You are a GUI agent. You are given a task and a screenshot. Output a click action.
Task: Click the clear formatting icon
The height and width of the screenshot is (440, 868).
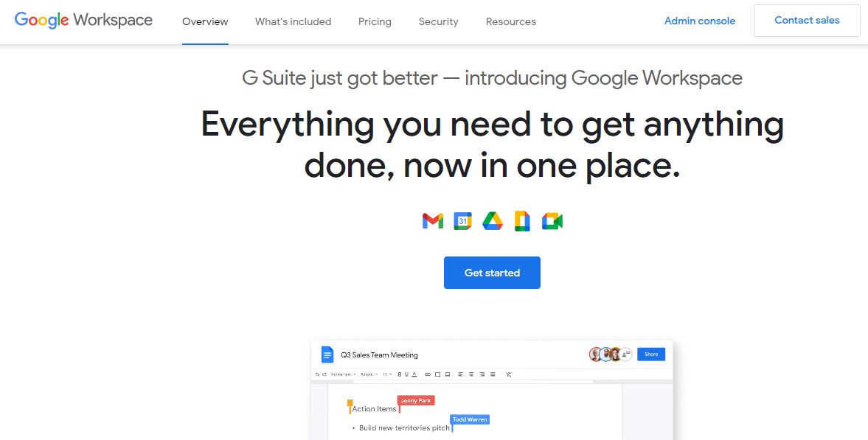[509, 374]
